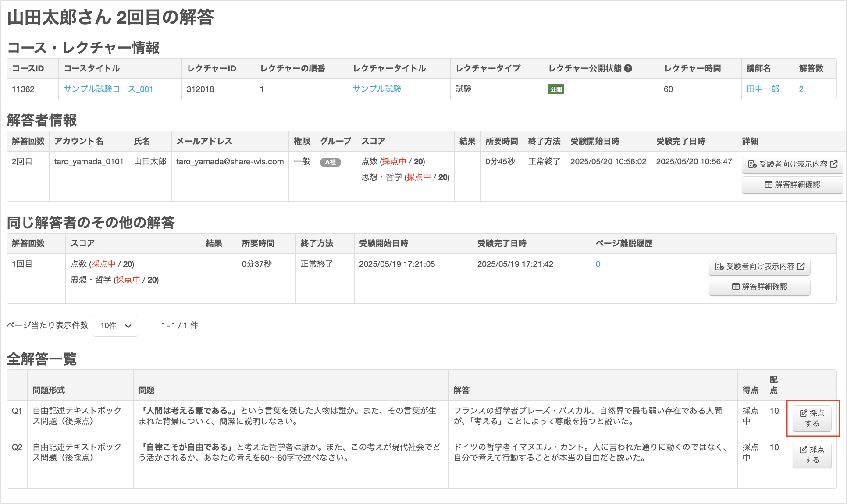Click 点数 score in the 1回目 row
The height and width of the screenshot is (504, 847).
[x=103, y=264]
